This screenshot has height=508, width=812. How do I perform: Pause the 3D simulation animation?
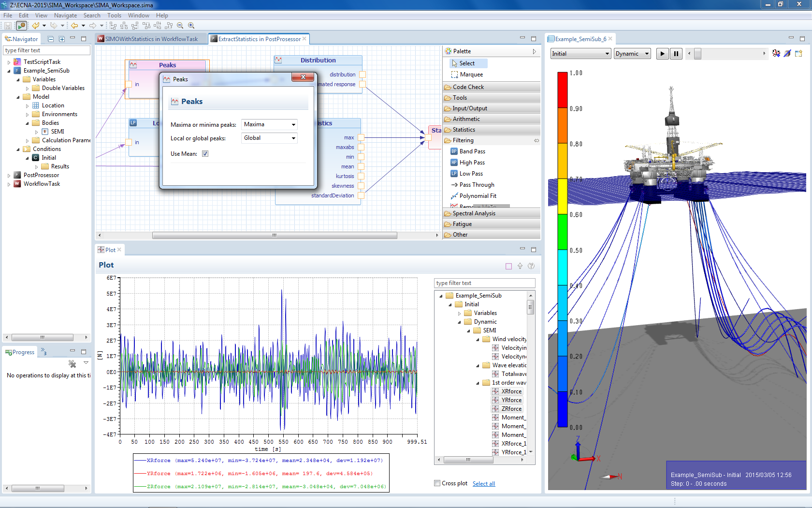pyautogui.click(x=676, y=54)
